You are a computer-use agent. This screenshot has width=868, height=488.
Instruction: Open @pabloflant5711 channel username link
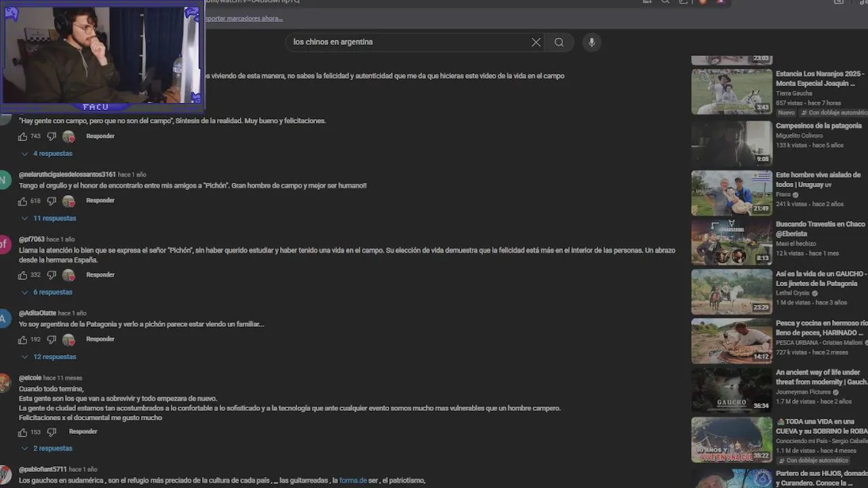43,469
